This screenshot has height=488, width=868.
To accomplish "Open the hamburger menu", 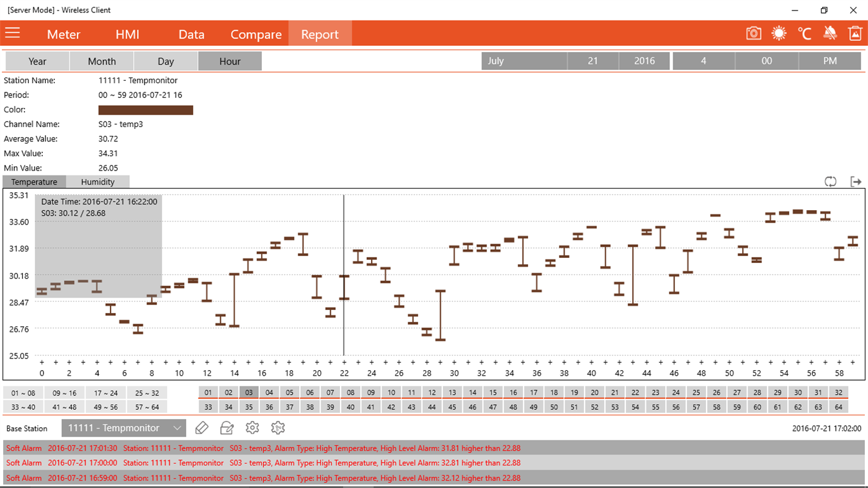I will pyautogui.click(x=12, y=33).
